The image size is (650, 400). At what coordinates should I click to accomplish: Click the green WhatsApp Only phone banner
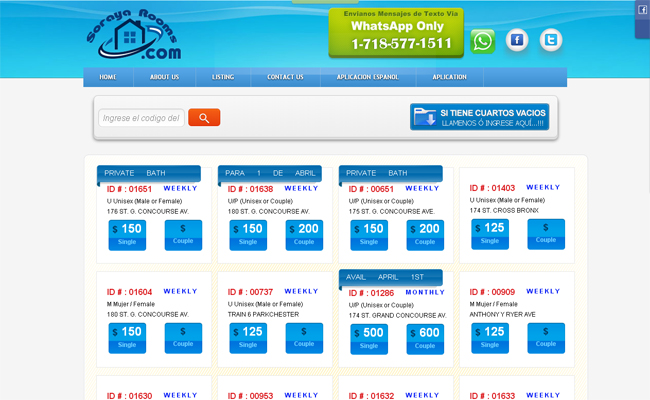[x=394, y=32]
